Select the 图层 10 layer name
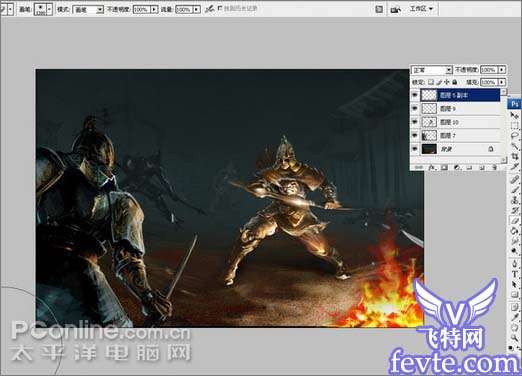 (x=449, y=122)
